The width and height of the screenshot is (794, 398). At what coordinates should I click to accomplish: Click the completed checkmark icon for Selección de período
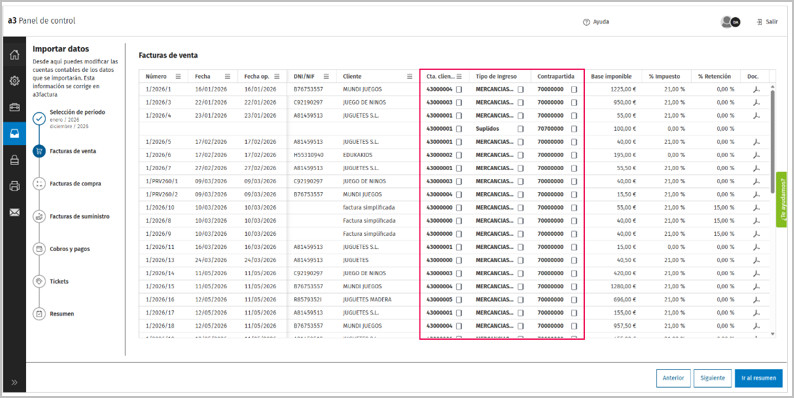coord(39,118)
